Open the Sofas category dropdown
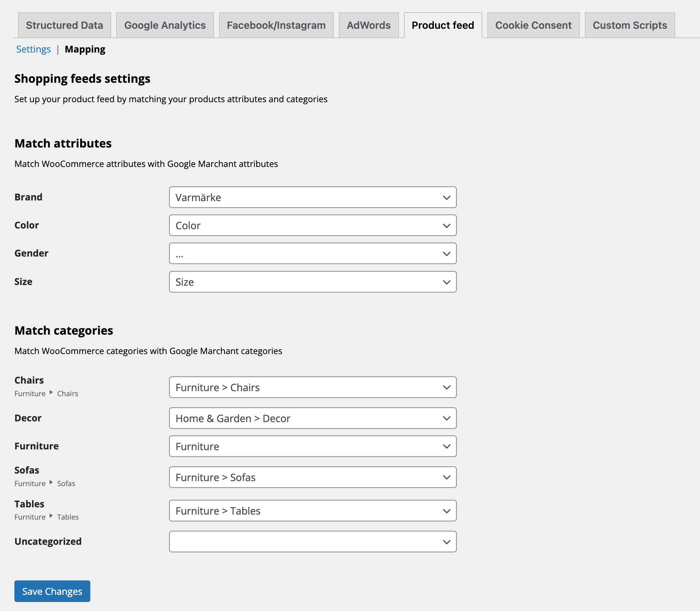Viewport: 700px width, 611px height. tap(313, 477)
